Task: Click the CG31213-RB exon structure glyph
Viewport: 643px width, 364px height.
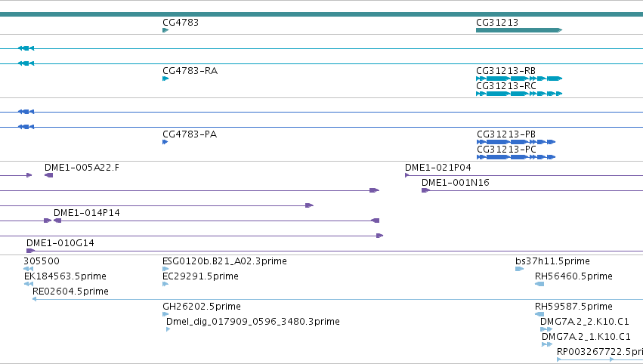Action: click(x=519, y=79)
